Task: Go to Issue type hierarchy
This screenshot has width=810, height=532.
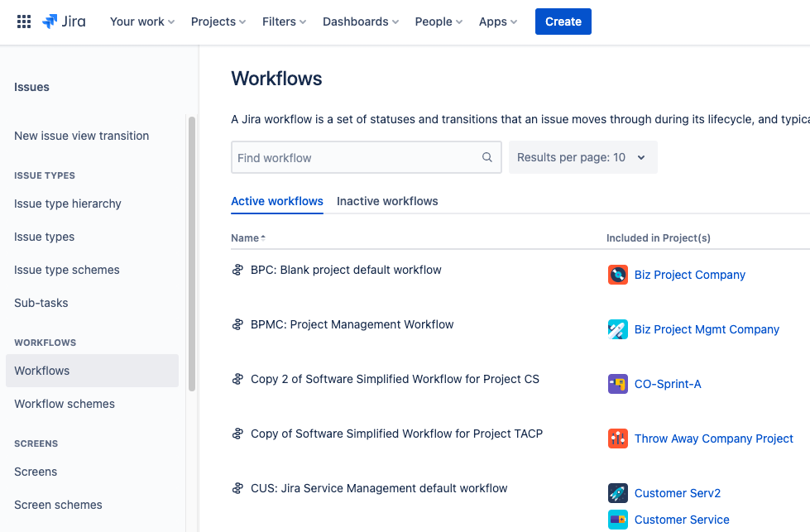Action: click(x=68, y=204)
